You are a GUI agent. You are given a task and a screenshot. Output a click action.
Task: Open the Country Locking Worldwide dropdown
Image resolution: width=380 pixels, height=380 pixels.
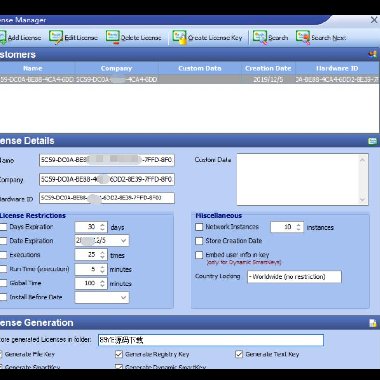coord(294,277)
